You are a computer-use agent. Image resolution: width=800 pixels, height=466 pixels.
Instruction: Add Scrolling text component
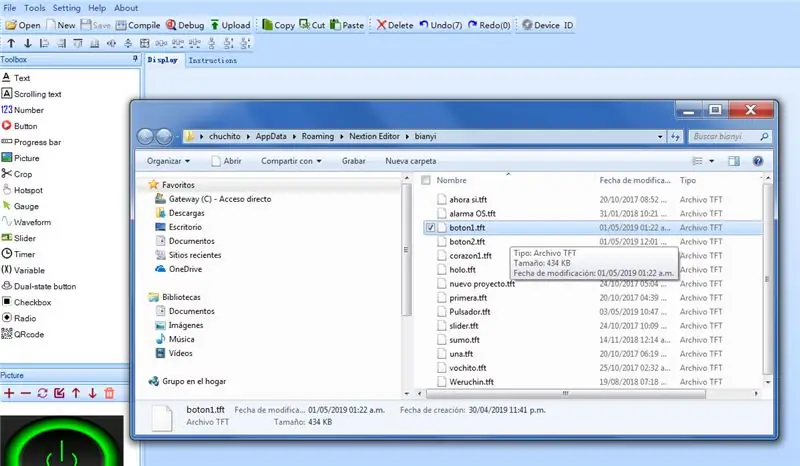tap(31, 94)
